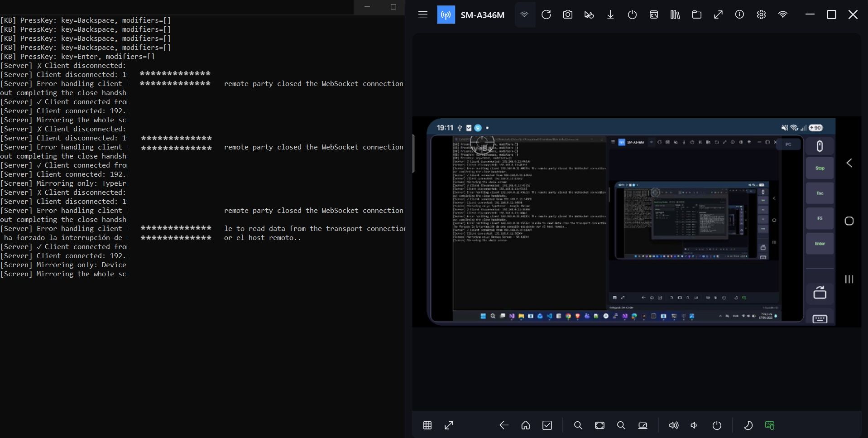Open the file folder icon in the top toolbar
This screenshot has height=438, width=868.
697,15
